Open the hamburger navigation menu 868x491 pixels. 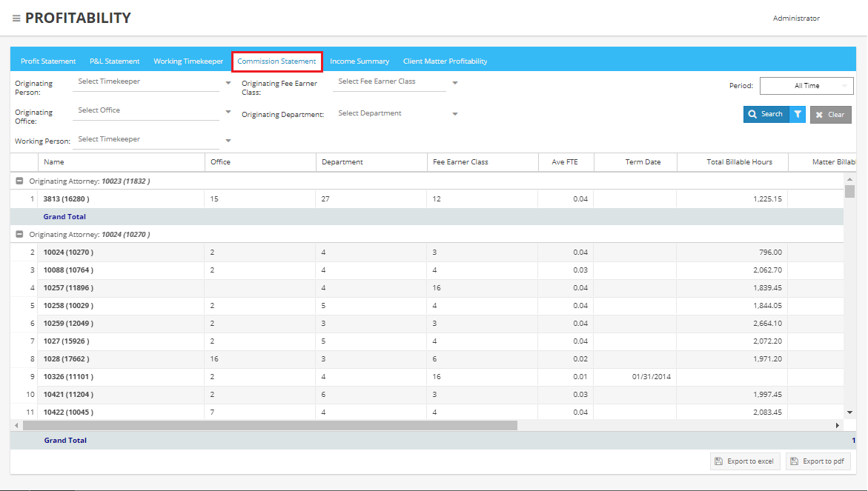16,19
